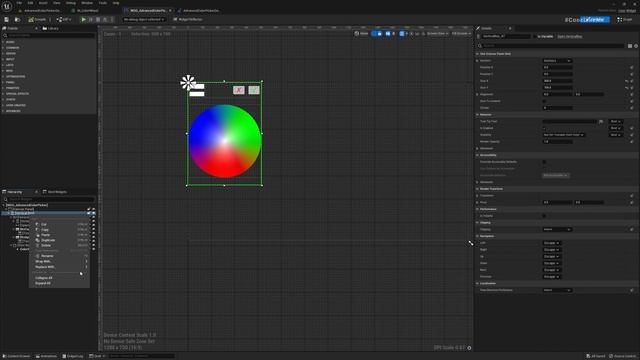The height and width of the screenshot is (360, 640).
Task: Open the Visibility dropdown
Action: point(564,135)
